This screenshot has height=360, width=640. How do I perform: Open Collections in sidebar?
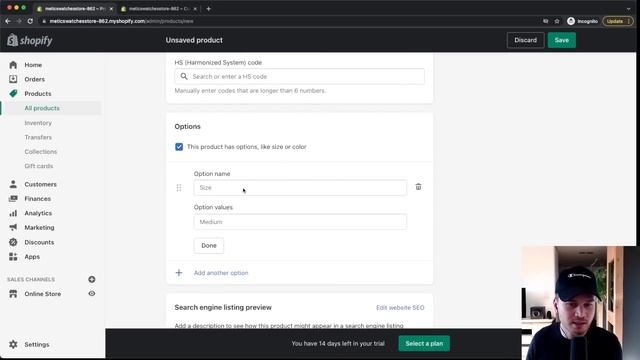[x=40, y=151]
